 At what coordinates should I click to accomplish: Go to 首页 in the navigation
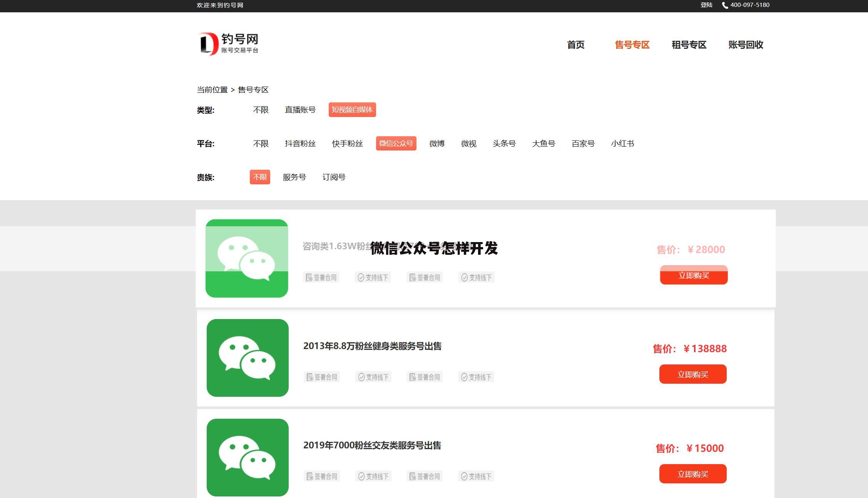coord(576,45)
